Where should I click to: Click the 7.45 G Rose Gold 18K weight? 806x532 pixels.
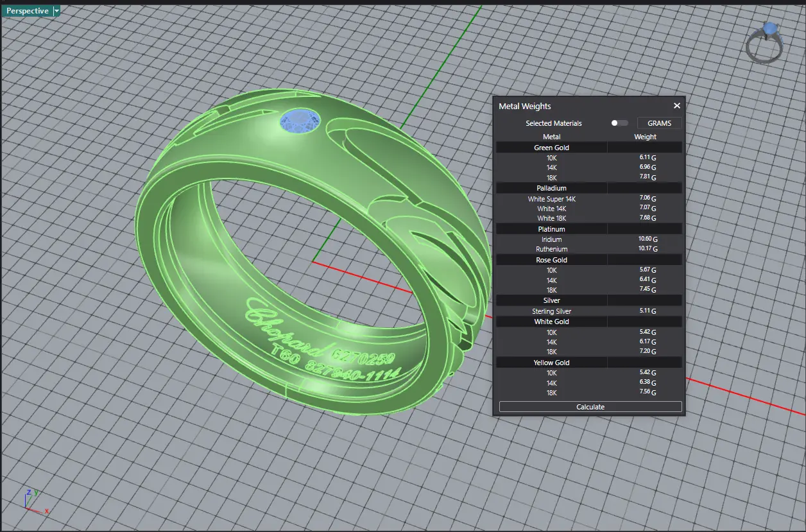[647, 290]
